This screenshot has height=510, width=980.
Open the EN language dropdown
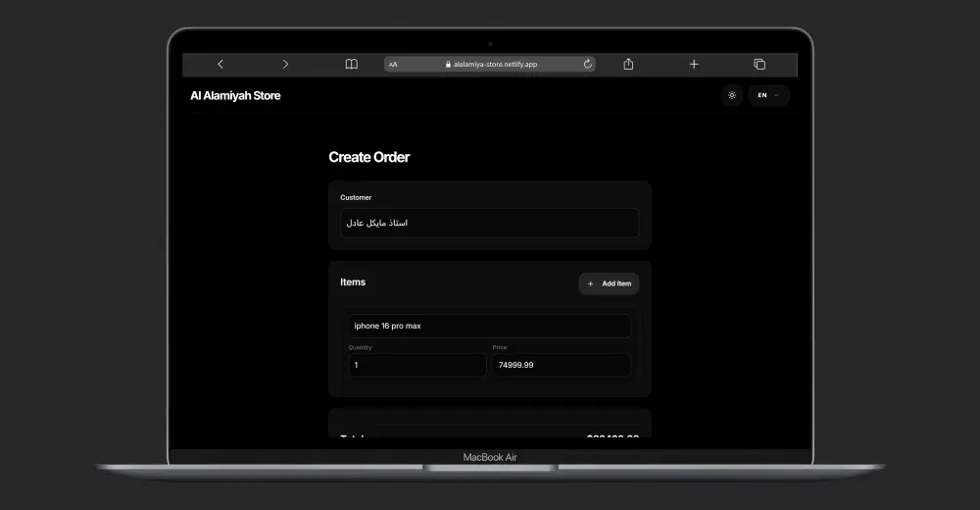(768, 95)
